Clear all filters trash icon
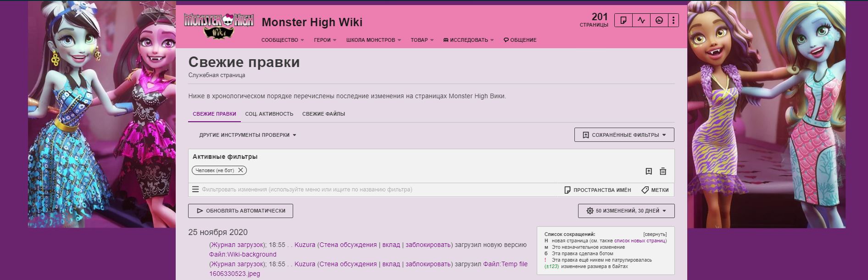 pyautogui.click(x=663, y=171)
